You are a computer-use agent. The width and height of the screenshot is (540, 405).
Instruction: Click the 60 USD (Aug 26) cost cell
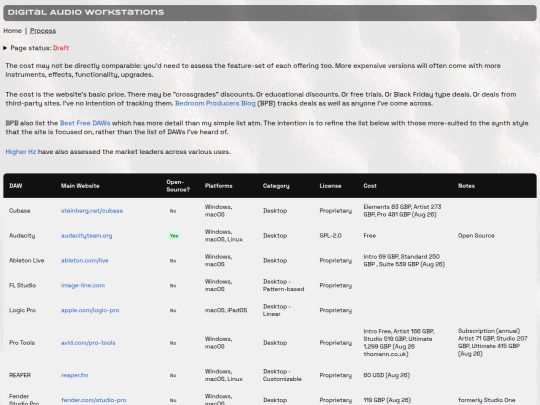point(386,375)
